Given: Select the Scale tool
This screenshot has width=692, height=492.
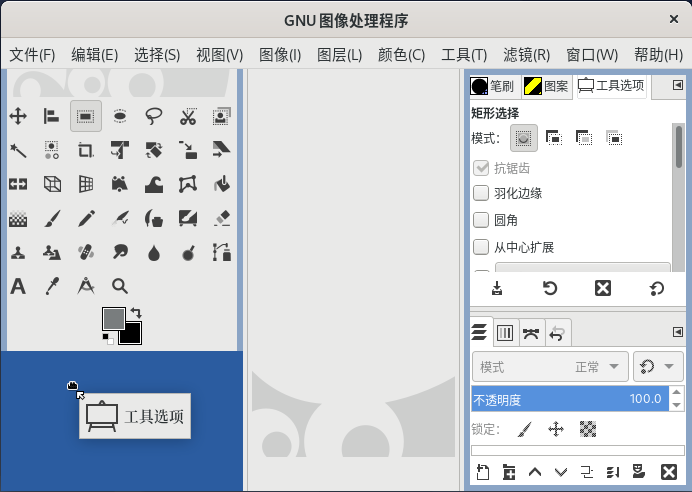Looking at the screenshot, I should [x=188, y=150].
